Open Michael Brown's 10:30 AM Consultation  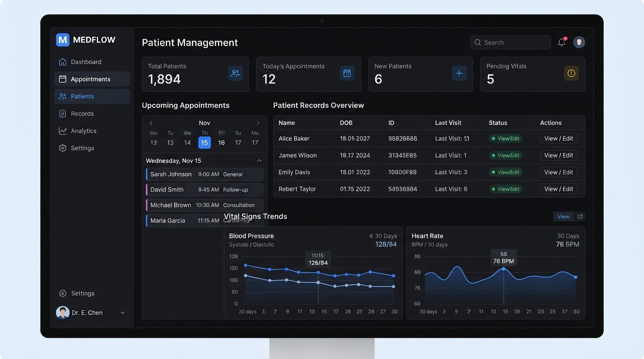point(205,205)
